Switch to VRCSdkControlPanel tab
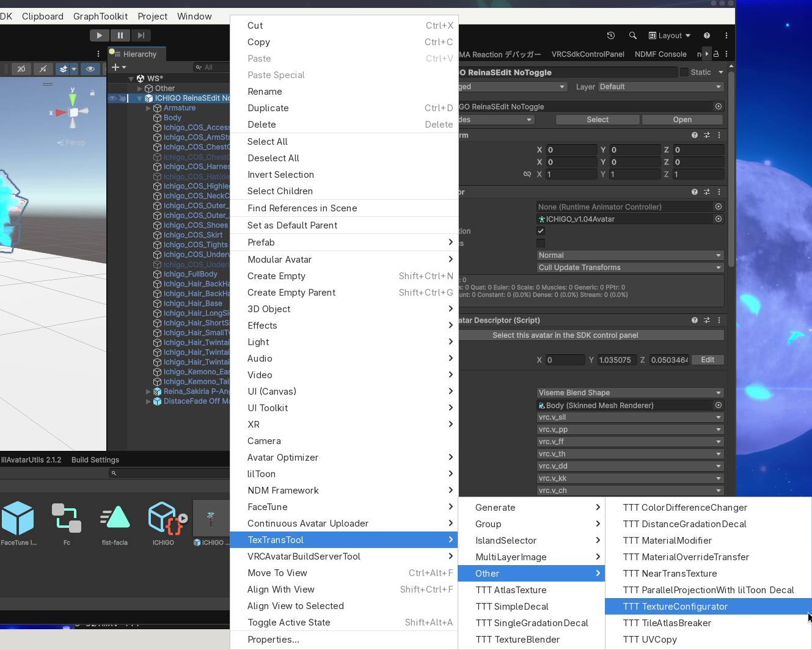 click(x=588, y=54)
